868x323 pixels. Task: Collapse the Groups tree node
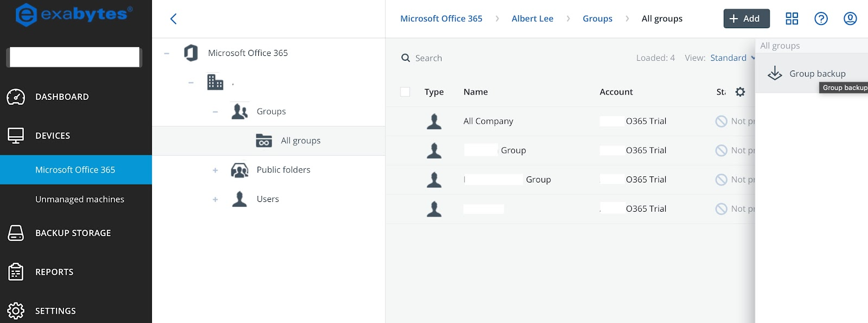(x=215, y=112)
